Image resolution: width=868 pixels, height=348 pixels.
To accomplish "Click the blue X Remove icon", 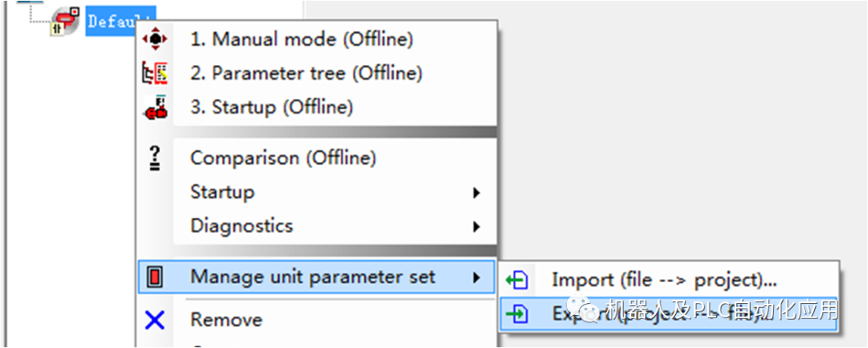I will (x=154, y=321).
